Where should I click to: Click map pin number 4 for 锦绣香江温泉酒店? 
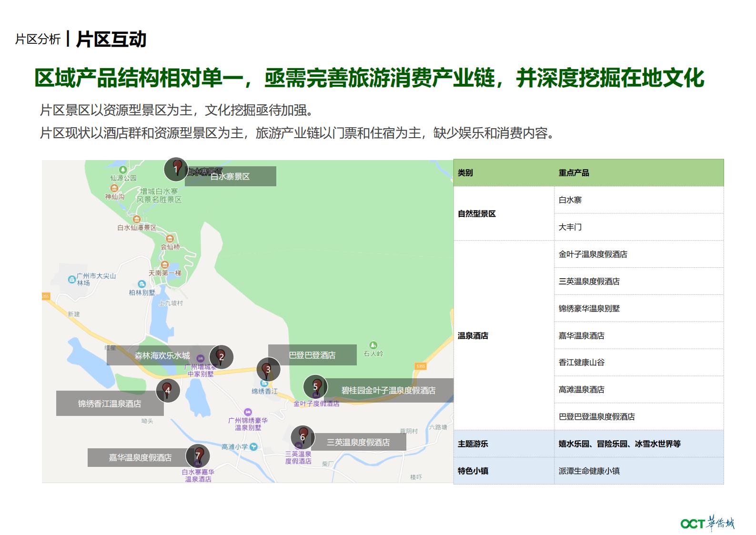tap(168, 390)
